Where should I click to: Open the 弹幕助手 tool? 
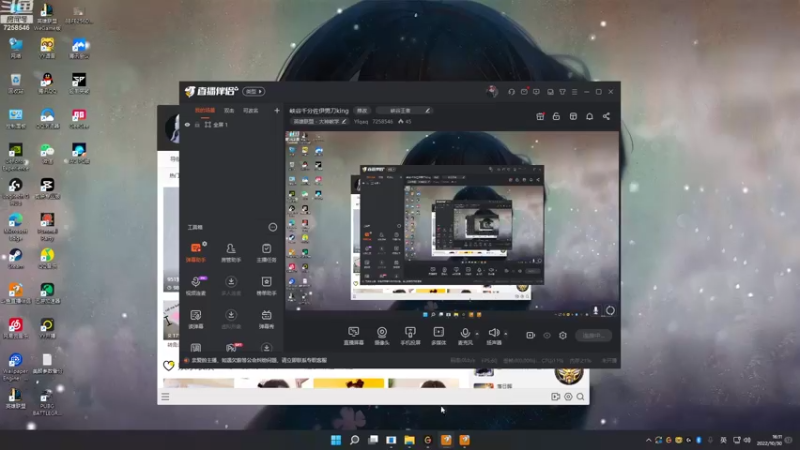pos(196,252)
